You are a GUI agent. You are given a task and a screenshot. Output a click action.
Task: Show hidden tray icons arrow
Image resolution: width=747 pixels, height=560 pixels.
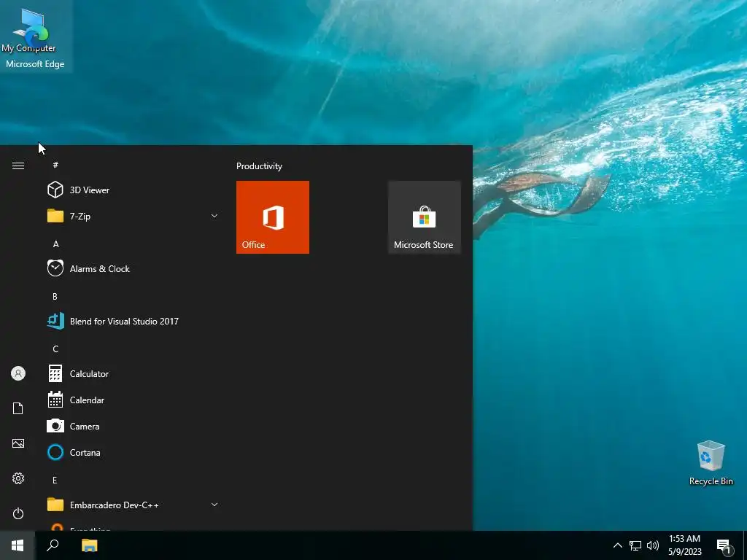pos(617,545)
